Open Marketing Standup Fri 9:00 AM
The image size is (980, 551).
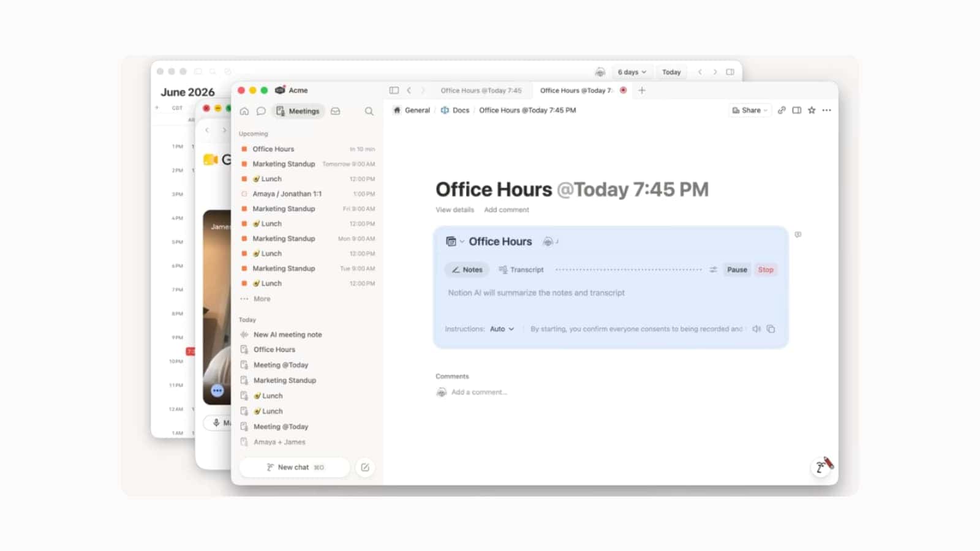pos(307,209)
